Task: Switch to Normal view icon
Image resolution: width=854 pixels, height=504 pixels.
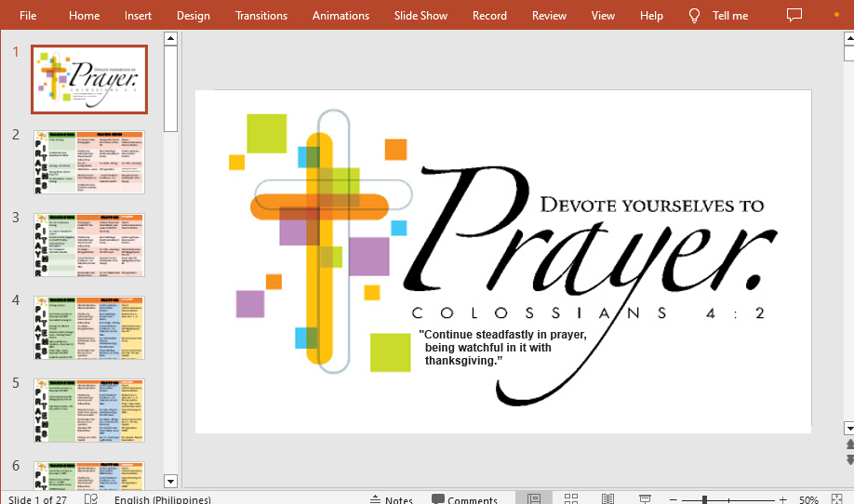Action: [x=534, y=498]
